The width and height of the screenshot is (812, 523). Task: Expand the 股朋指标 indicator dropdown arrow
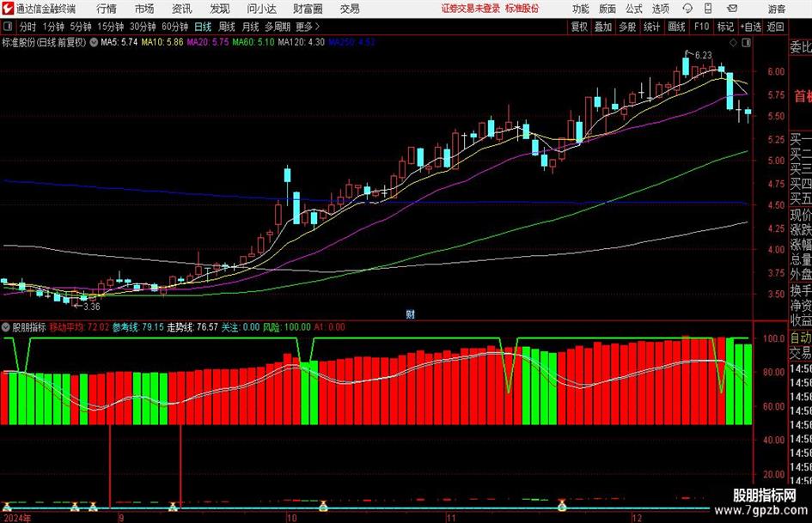(x=6, y=327)
